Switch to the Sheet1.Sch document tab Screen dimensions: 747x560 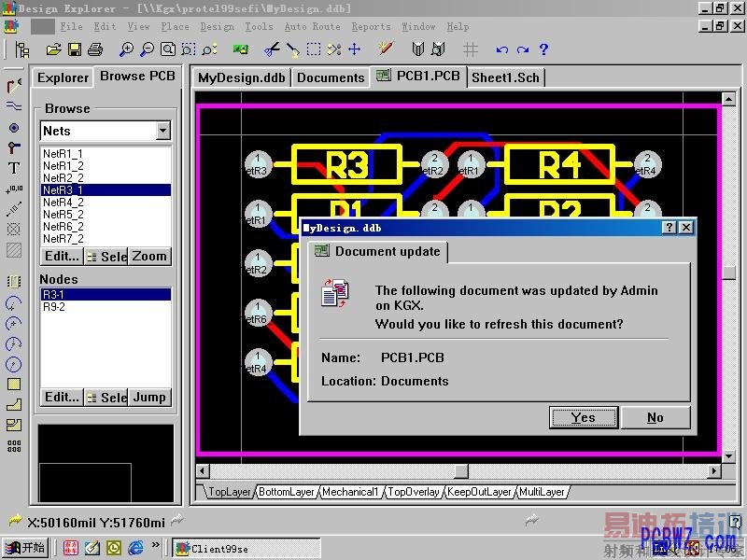(x=505, y=77)
